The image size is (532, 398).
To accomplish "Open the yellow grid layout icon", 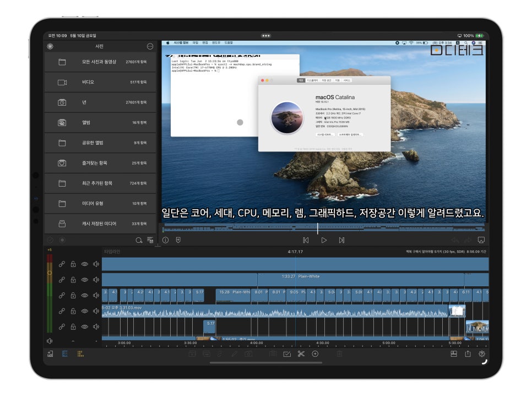I will click(x=80, y=354).
